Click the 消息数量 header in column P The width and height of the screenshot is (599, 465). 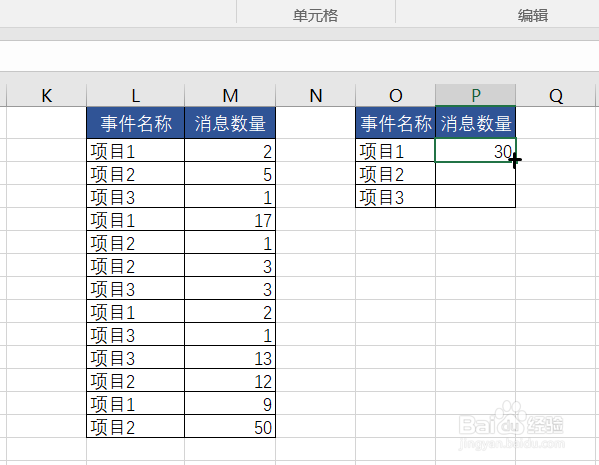pyautogui.click(x=476, y=123)
